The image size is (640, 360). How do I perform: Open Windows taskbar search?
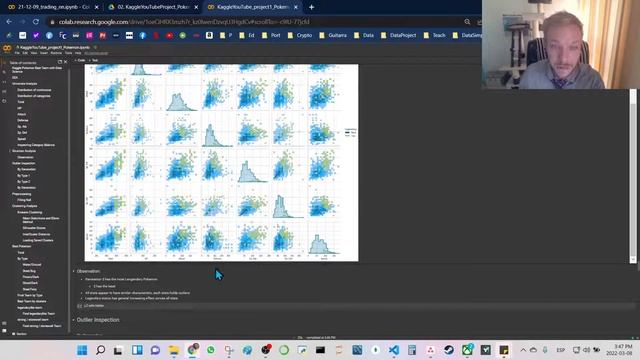(x=100, y=350)
